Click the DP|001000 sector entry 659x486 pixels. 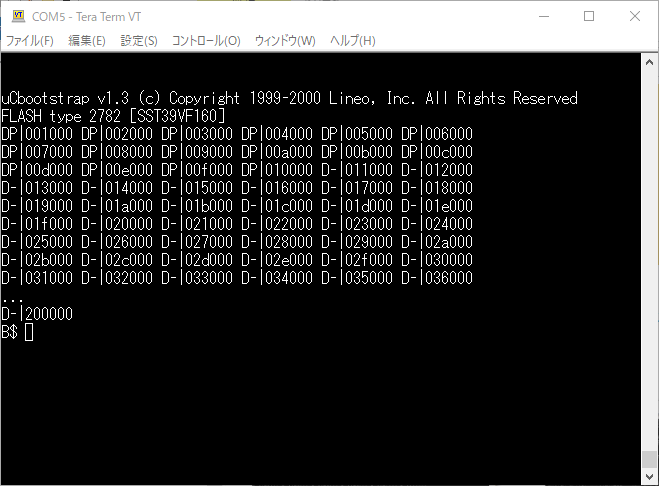[37, 134]
